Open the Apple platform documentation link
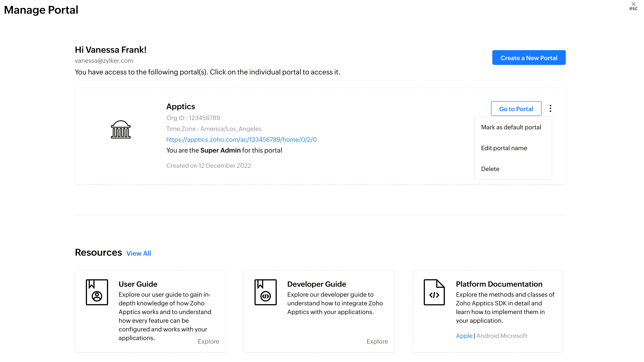Viewport: 644px width, 362px height. (x=464, y=336)
